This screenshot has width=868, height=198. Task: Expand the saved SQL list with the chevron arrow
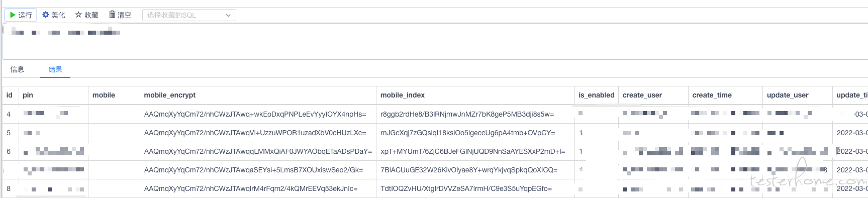(228, 16)
